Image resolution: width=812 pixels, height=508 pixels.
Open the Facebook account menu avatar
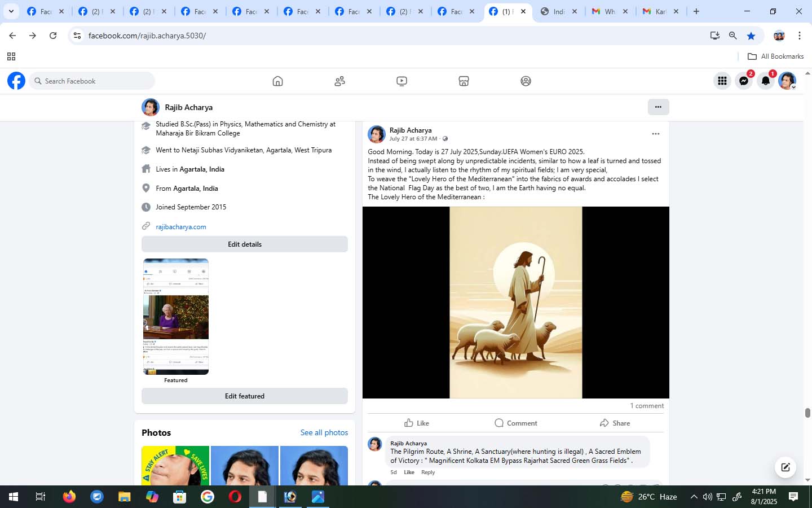click(x=787, y=81)
